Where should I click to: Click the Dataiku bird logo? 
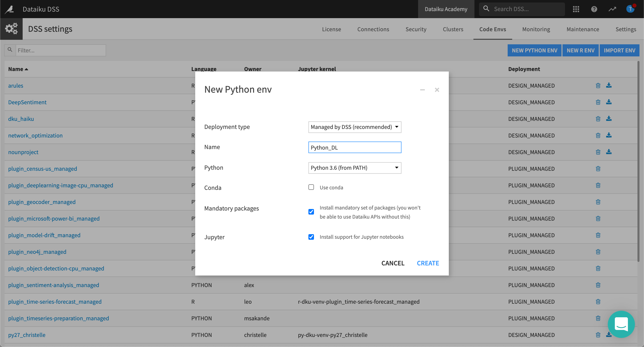(10, 9)
